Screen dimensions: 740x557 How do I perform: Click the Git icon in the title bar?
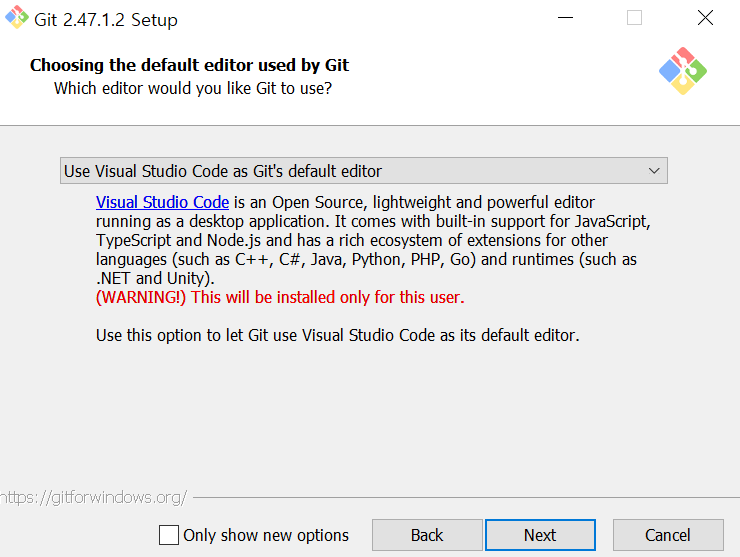[15, 19]
